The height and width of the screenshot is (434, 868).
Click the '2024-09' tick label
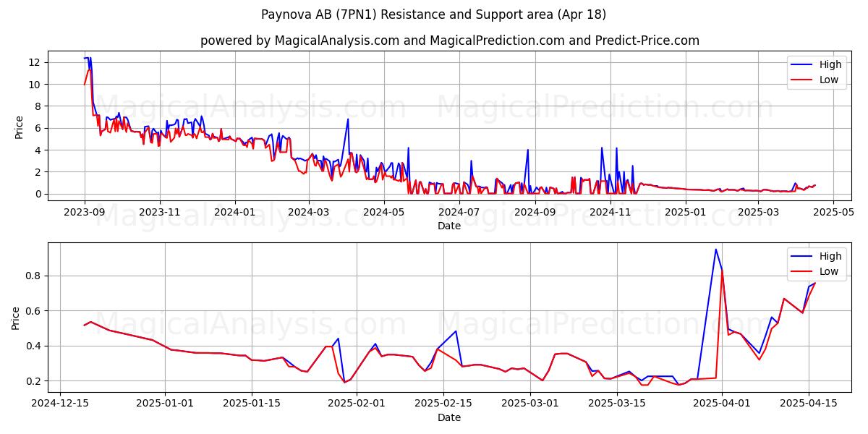coord(535,212)
